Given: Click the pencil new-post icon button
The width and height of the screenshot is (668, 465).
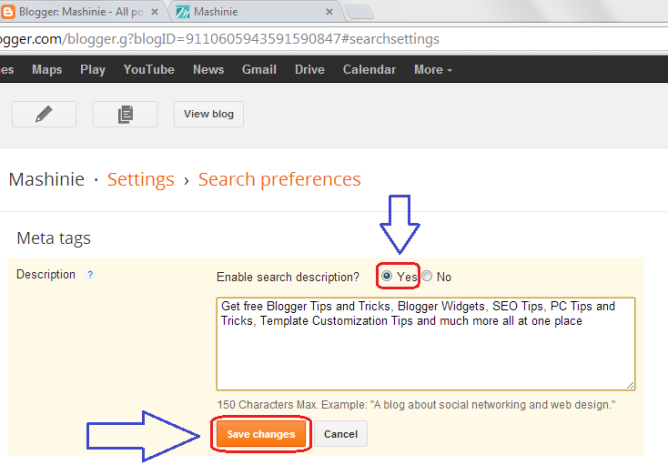Looking at the screenshot, I should point(44,114).
